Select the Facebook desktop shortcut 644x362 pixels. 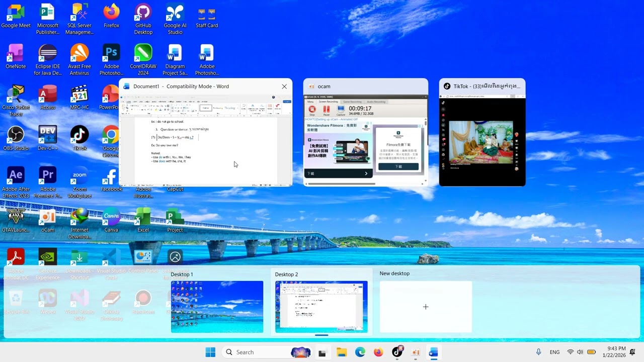point(111,179)
